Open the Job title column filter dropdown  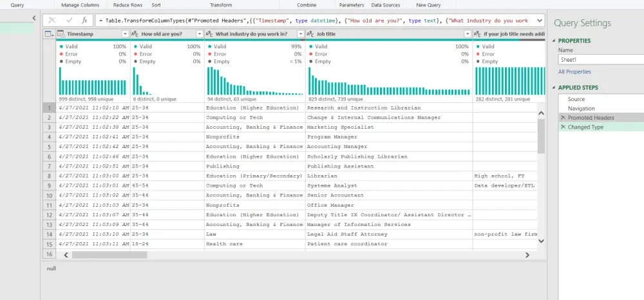tap(468, 33)
